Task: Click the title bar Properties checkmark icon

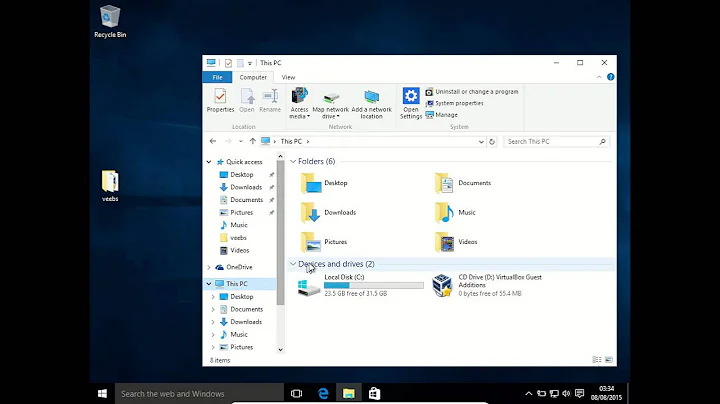Action: coord(228,63)
